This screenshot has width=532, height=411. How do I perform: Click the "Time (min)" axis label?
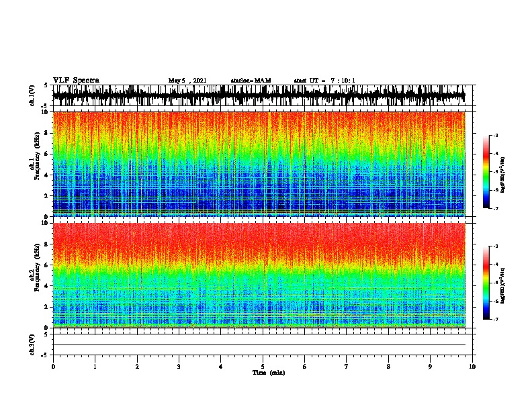click(x=269, y=373)
